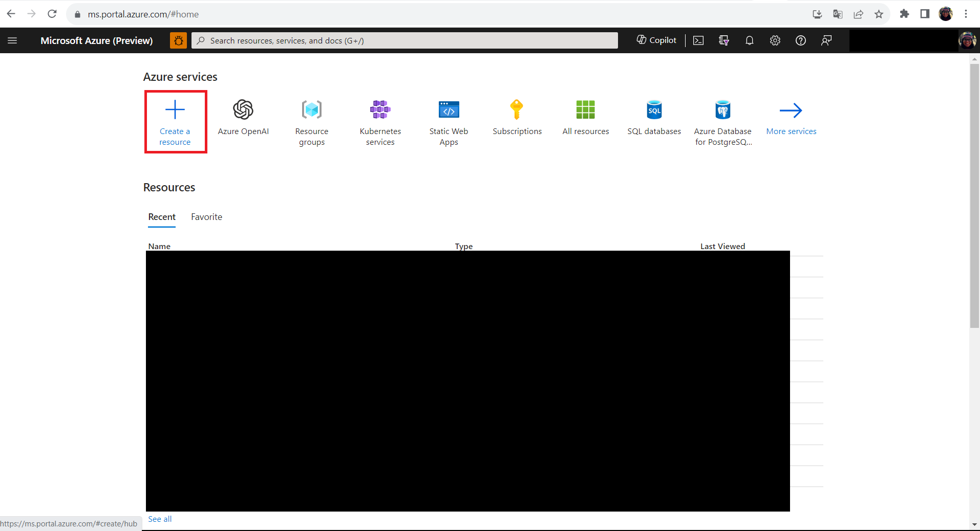Image resolution: width=980 pixels, height=531 pixels.
Task: Launch Cloud Shell from the header
Action: pyautogui.click(x=698, y=40)
